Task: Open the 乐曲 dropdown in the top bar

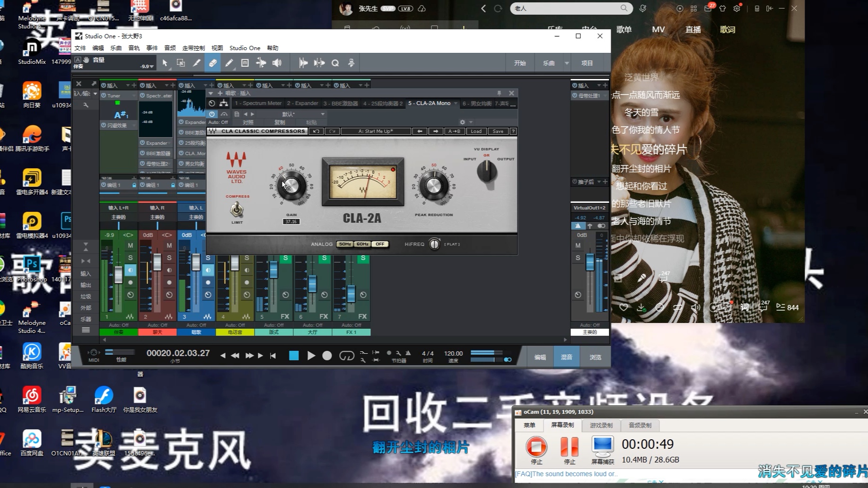Action: pos(567,62)
